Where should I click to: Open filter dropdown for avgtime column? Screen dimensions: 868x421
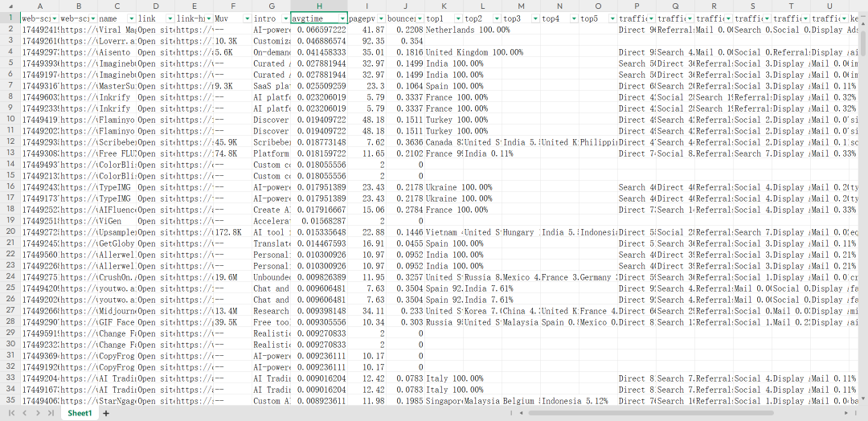point(342,18)
